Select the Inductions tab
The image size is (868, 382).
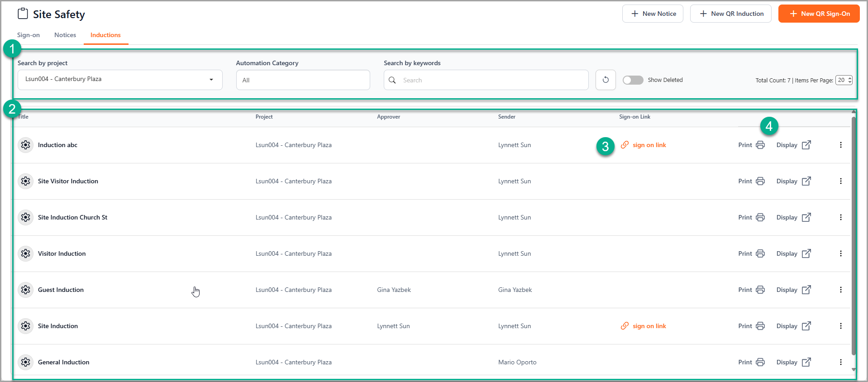[105, 35]
